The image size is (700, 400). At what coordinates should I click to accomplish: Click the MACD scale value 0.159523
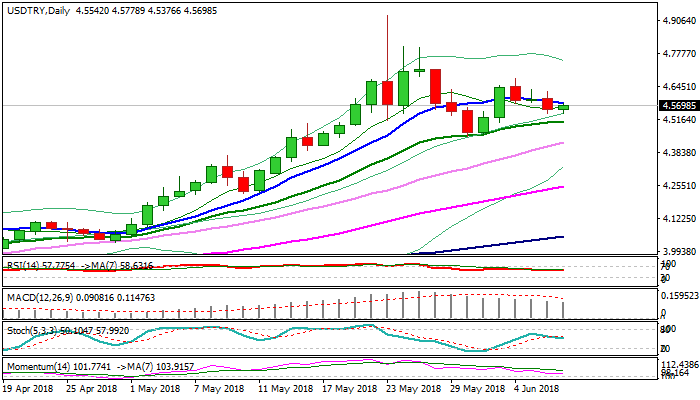[x=679, y=295]
